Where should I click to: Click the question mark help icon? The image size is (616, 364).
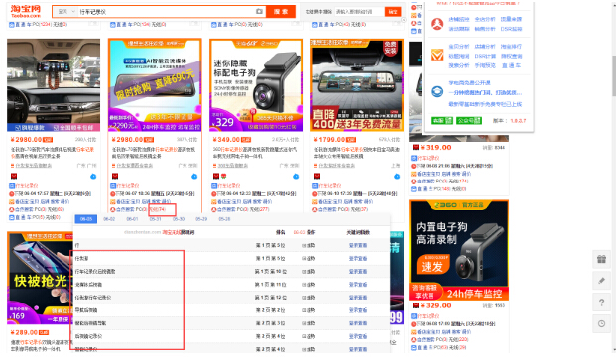pyautogui.click(x=601, y=303)
